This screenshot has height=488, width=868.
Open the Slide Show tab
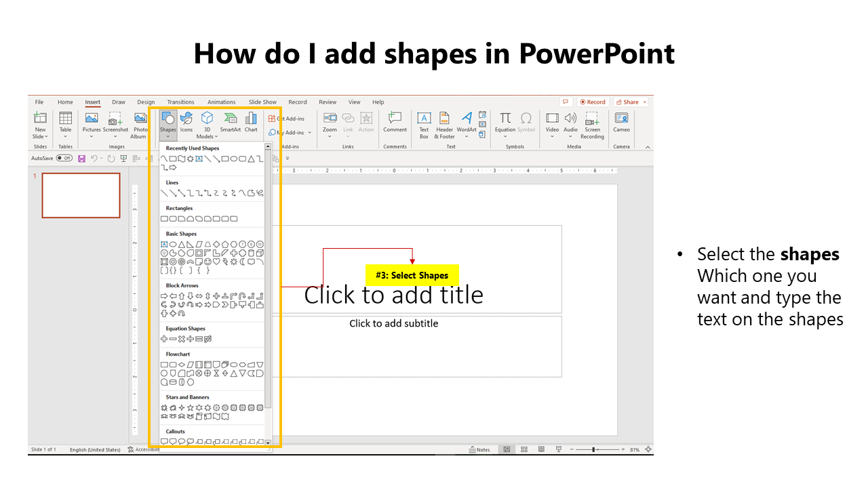(262, 102)
